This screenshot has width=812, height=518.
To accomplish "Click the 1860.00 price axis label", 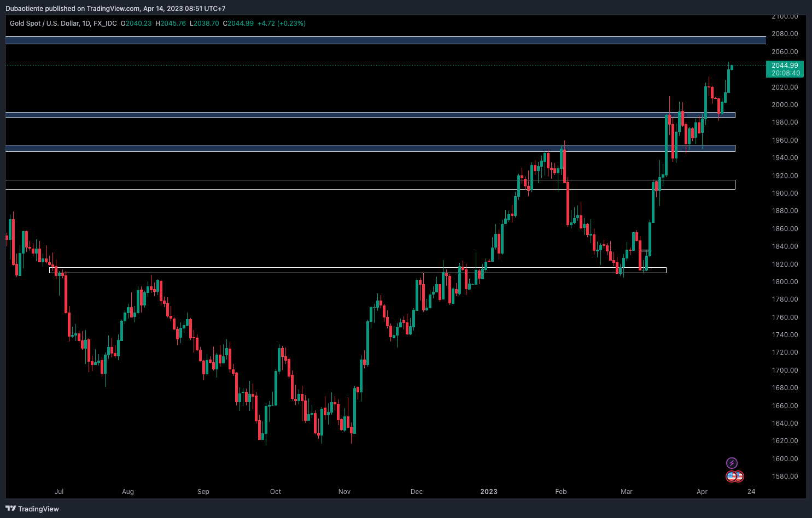I will pos(785,229).
